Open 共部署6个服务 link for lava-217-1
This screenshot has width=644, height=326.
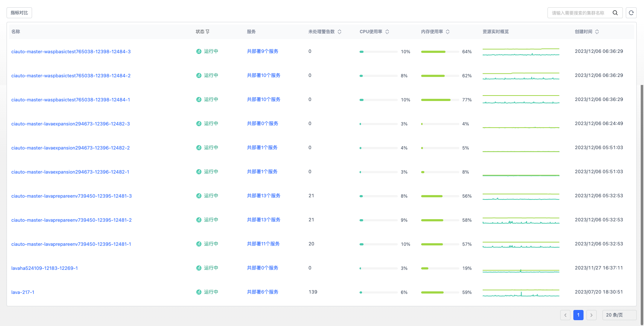[263, 292]
